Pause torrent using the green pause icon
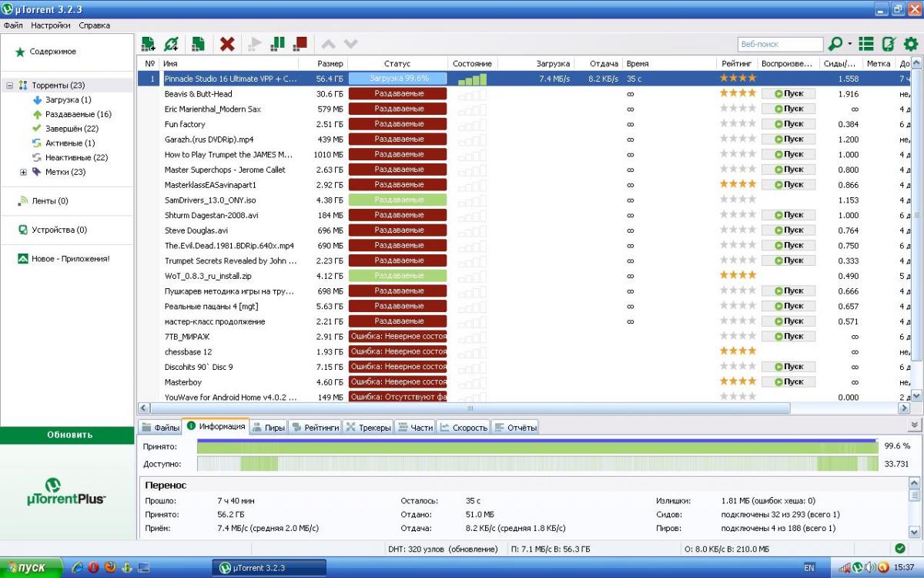Image resolution: width=924 pixels, height=578 pixels. point(278,44)
